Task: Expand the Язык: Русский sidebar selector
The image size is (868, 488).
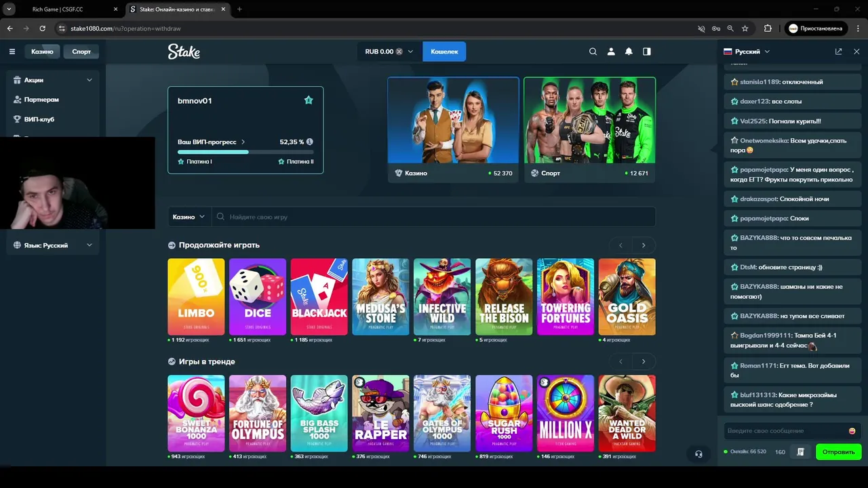Action: [52, 245]
